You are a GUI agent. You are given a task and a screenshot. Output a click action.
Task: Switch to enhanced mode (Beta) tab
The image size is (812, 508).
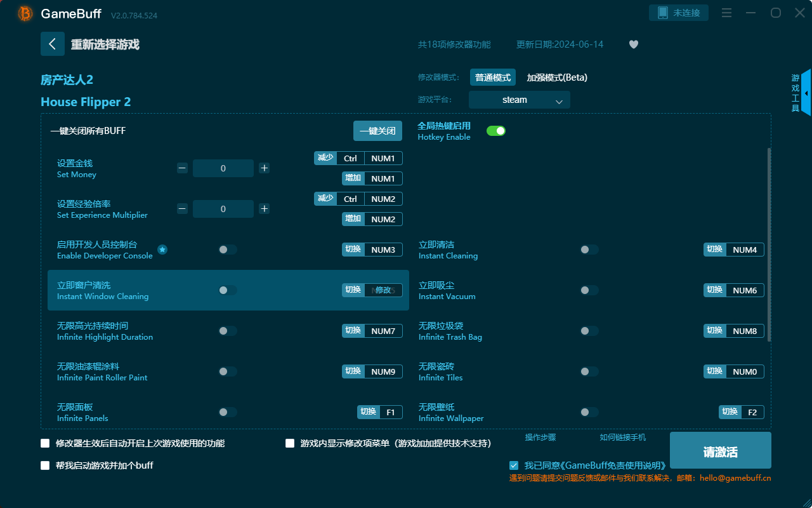point(556,77)
